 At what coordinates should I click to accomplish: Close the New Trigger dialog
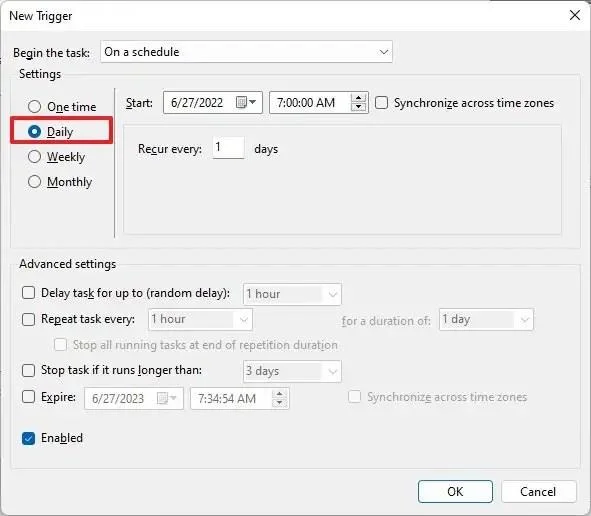575,15
